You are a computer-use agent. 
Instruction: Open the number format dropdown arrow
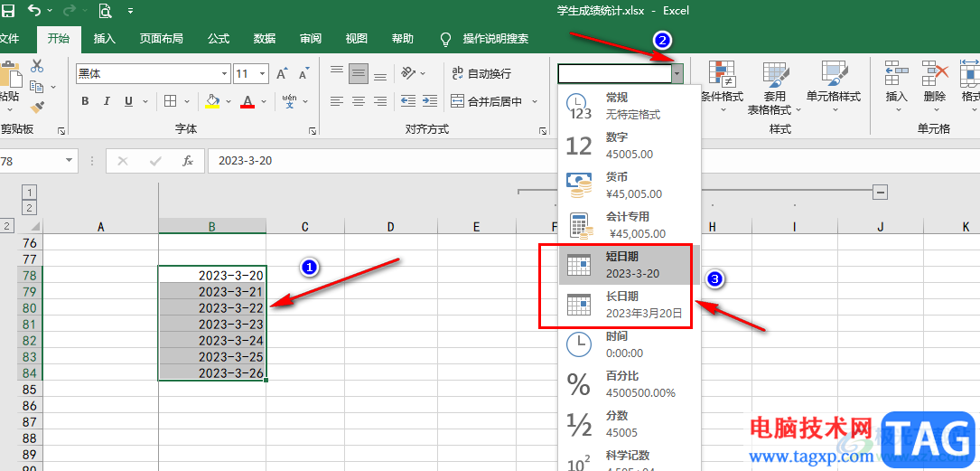(x=677, y=74)
